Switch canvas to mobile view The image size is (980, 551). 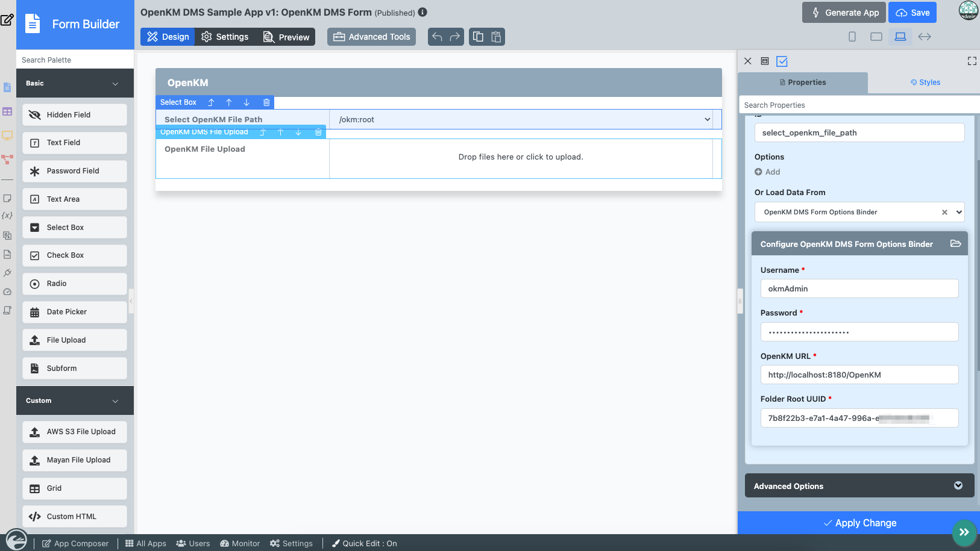point(852,37)
